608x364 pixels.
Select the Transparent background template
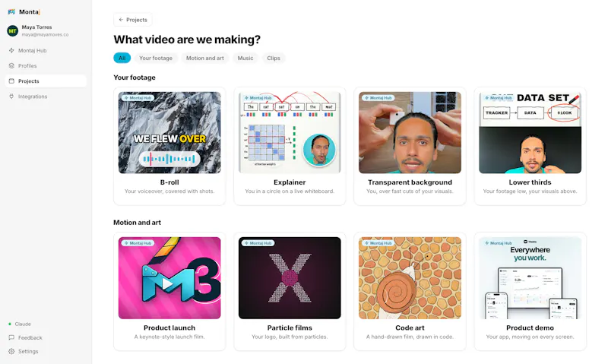pos(410,146)
